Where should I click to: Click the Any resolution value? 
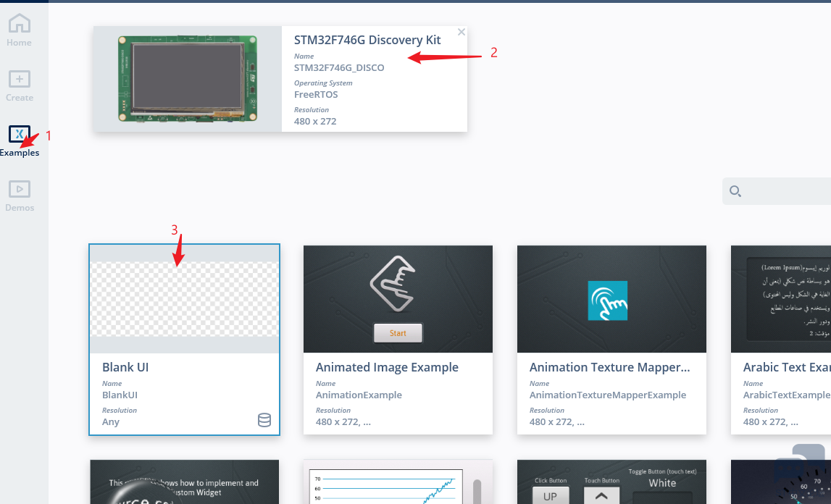(111, 422)
